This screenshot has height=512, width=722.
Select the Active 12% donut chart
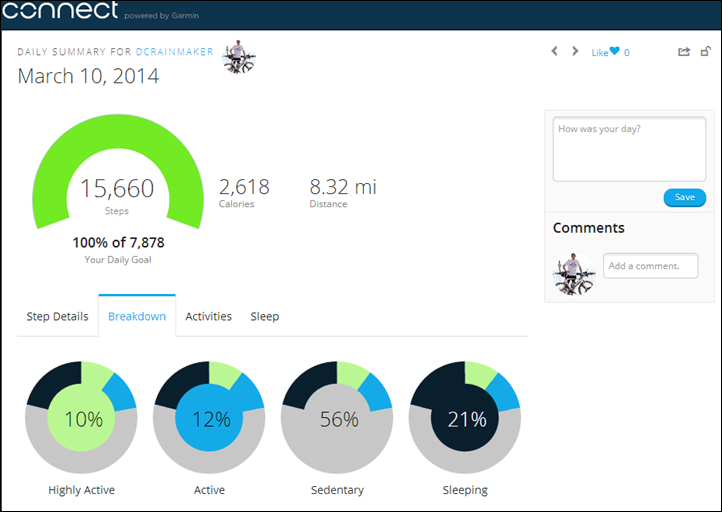click(210, 418)
